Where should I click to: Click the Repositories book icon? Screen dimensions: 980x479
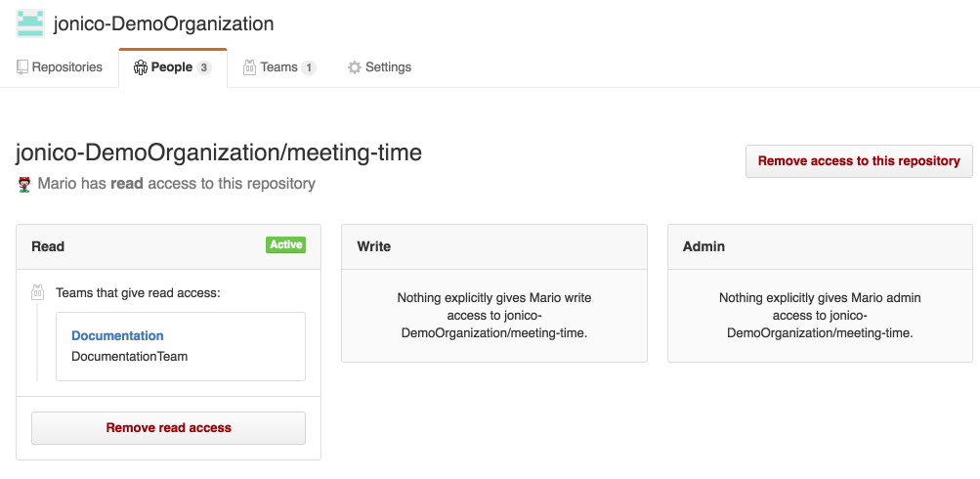(22, 67)
